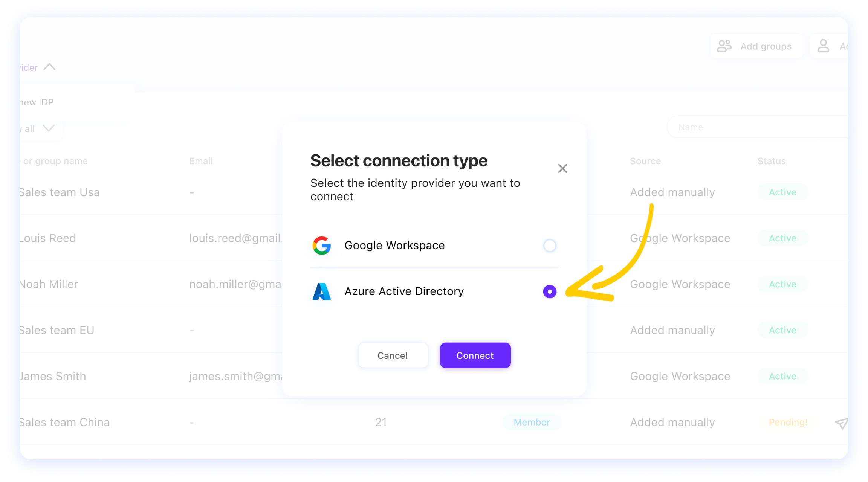This screenshot has height=482, width=868.
Task: Click the Azure Active Directory logo icon
Action: point(321,291)
